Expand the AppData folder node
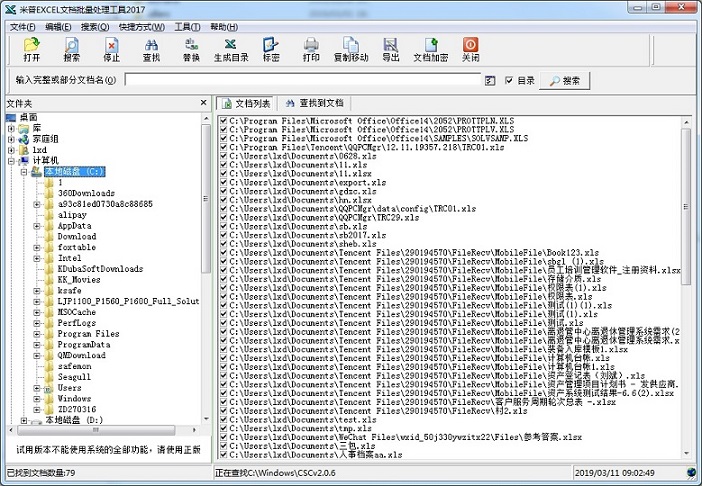The height and width of the screenshot is (486, 702). point(37,226)
